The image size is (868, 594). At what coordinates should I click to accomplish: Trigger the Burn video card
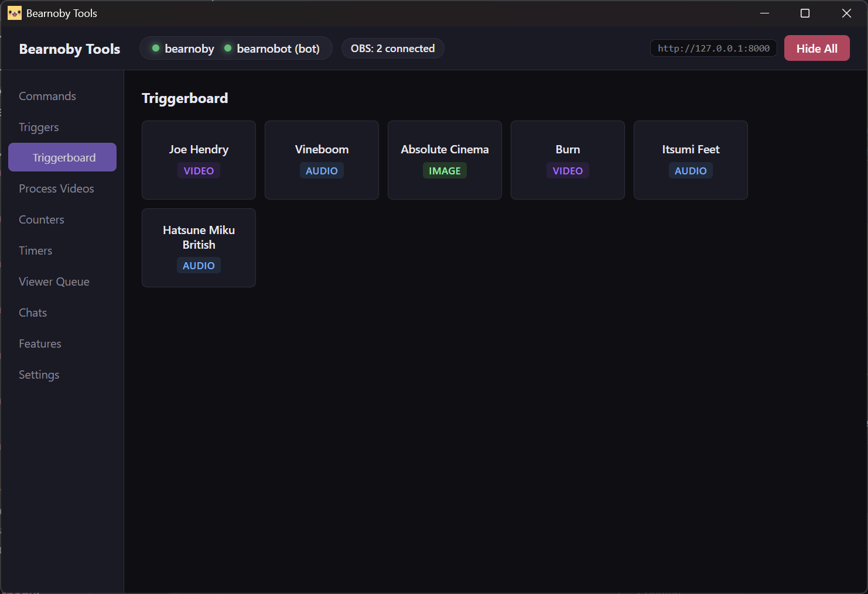pos(568,160)
